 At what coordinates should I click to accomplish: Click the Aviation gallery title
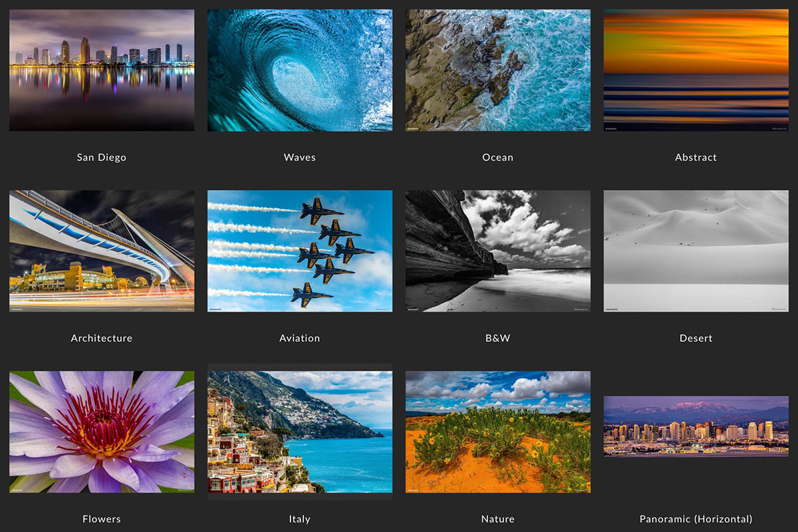point(300,338)
